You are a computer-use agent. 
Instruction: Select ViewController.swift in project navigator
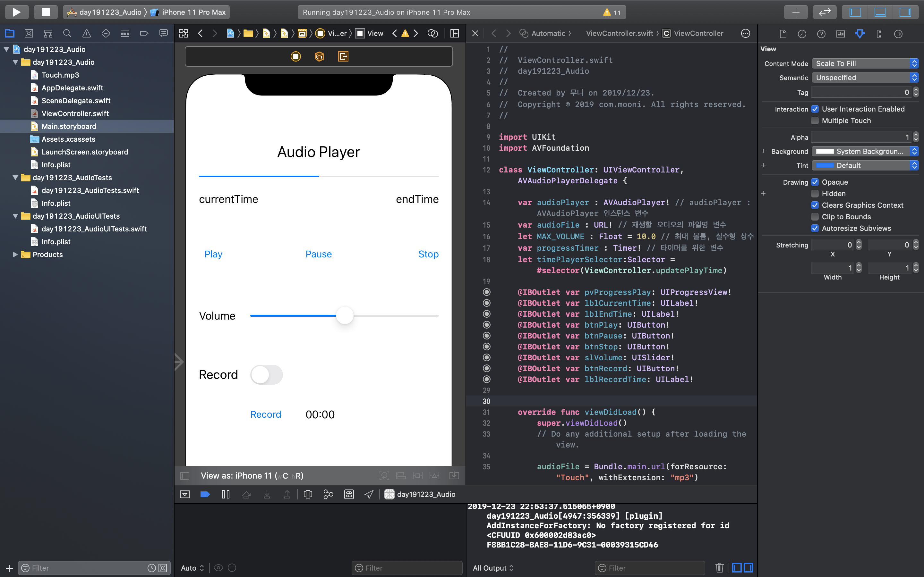click(x=75, y=113)
